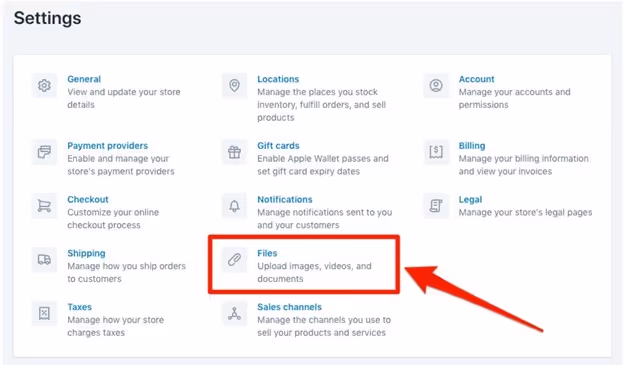This screenshot has height=365, width=624.
Task: Click 'Manage the places you stock inventory' description
Action: (x=322, y=105)
